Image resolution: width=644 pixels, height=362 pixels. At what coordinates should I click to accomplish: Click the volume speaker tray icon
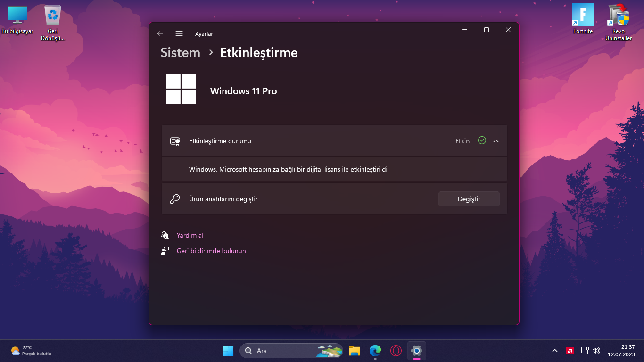click(x=596, y=351)
